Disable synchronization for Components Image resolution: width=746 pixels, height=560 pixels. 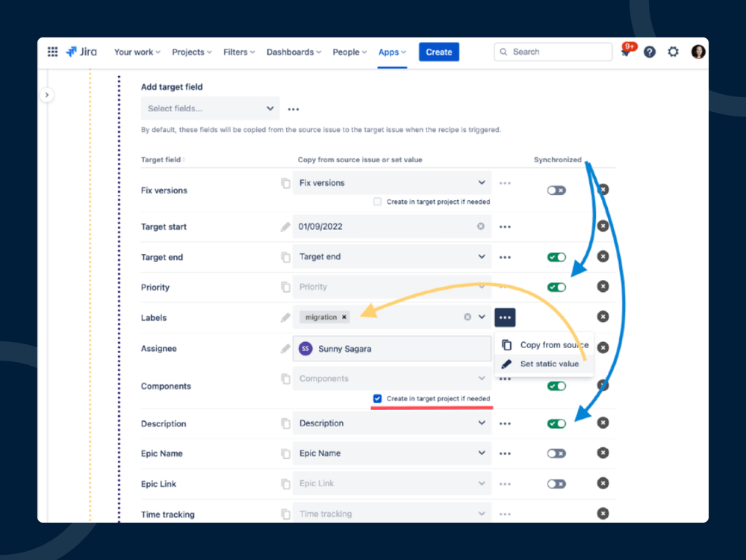pyautogui.click(x=556, y=386)
